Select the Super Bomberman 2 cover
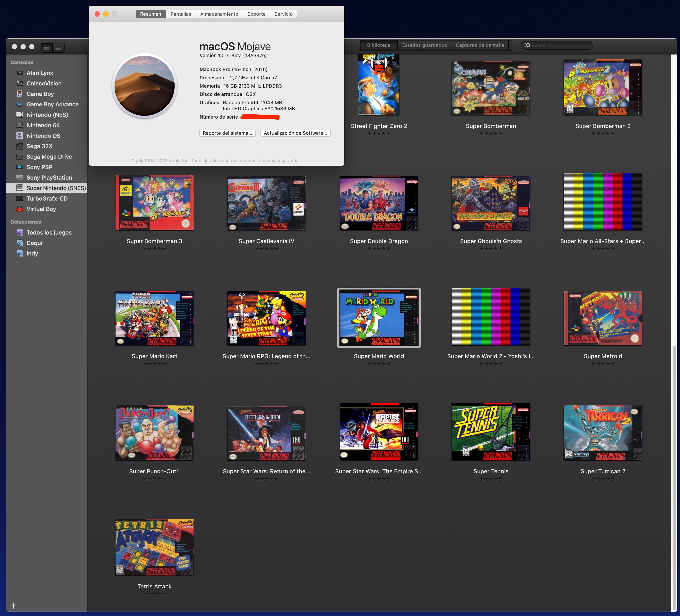The image size is (680, 616). [x=603, y=87]
